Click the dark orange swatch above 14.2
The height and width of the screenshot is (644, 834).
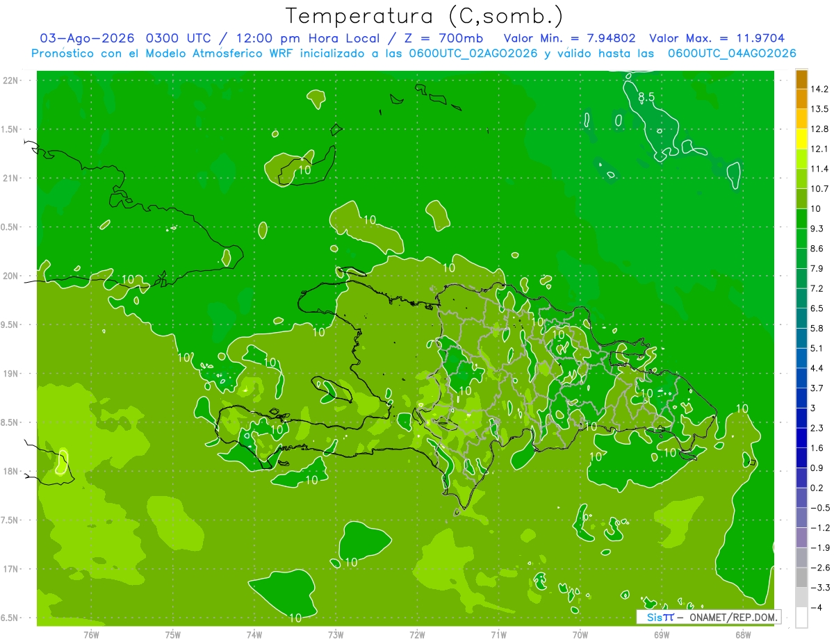pyautogui.click(x=801, y=79)
